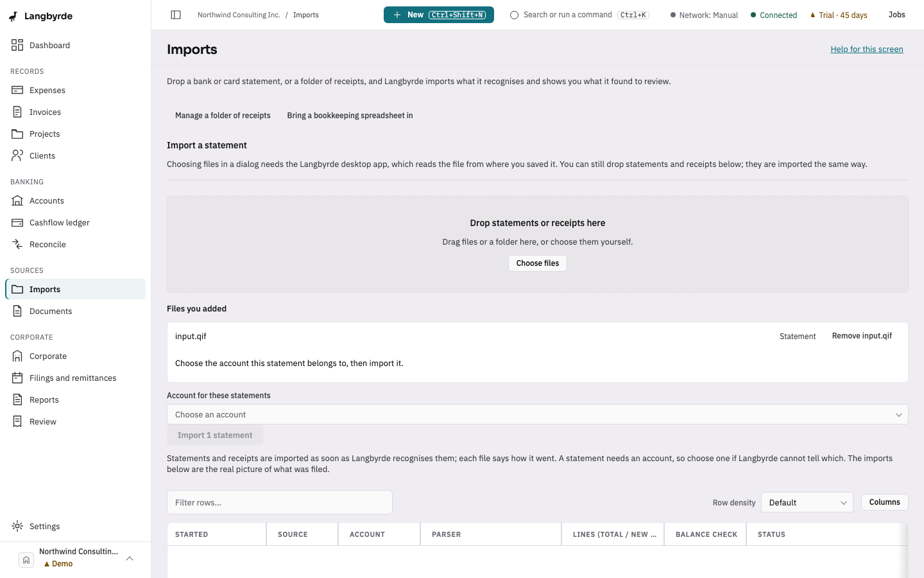Open Dashboard via its grid icon
The height and width of the screenshot is (578, 924).
17,45
